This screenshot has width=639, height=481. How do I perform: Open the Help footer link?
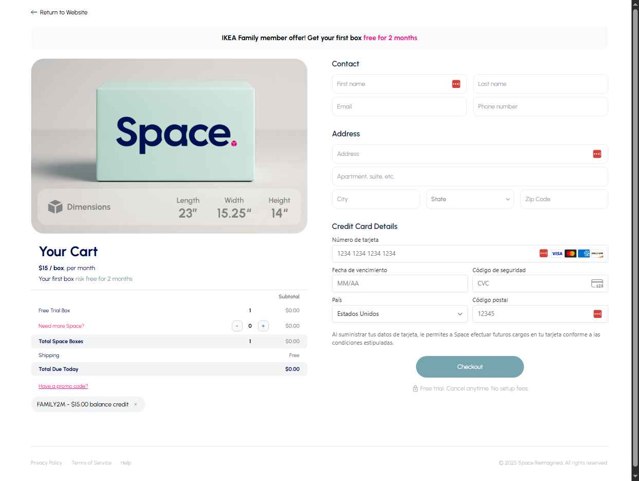(x=126, y=463)
